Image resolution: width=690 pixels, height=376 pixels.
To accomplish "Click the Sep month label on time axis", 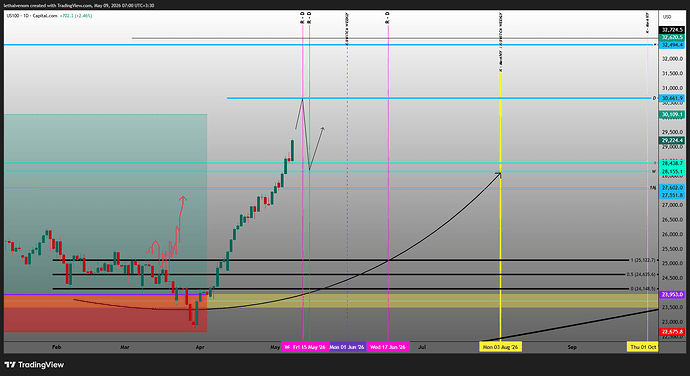I will pos(572,347).
